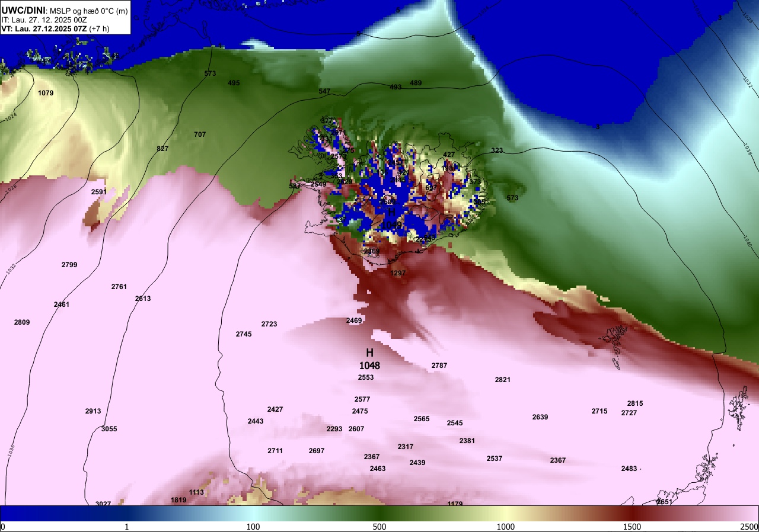Click the 587 value label

point(295,186)
